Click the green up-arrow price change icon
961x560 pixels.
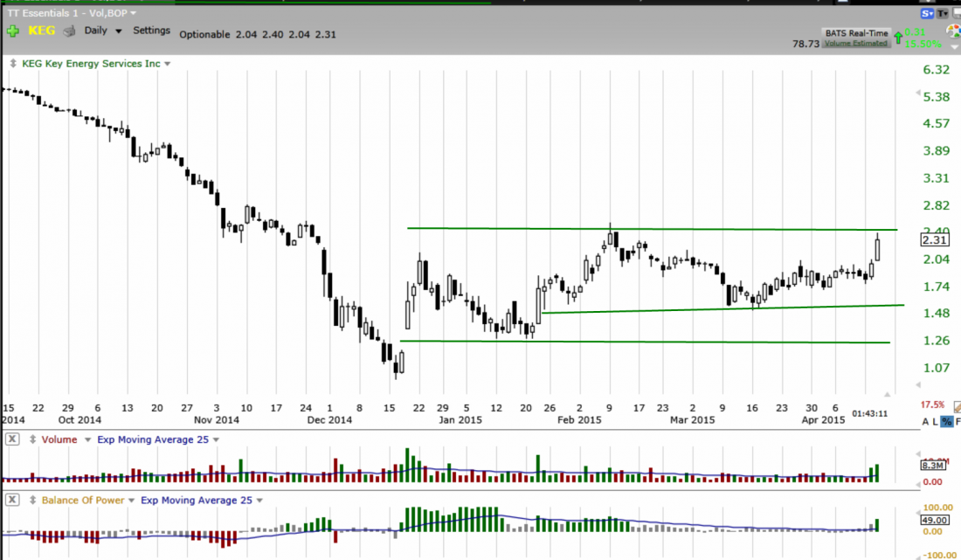pyautogui.click(x=897, y=38)
